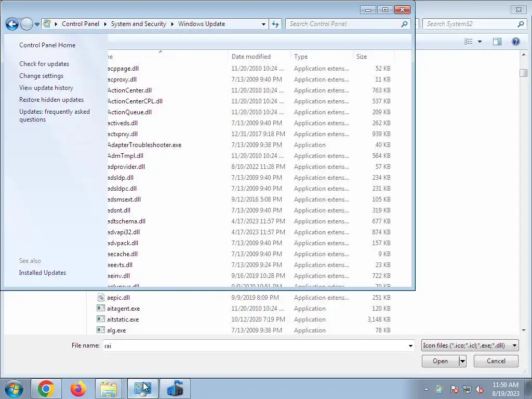Image resolution: width=532 pixels, height=399 pixels.
Task: Select advapi32.dll in file list
Action: pyautogui.click(x=124, y=232)
